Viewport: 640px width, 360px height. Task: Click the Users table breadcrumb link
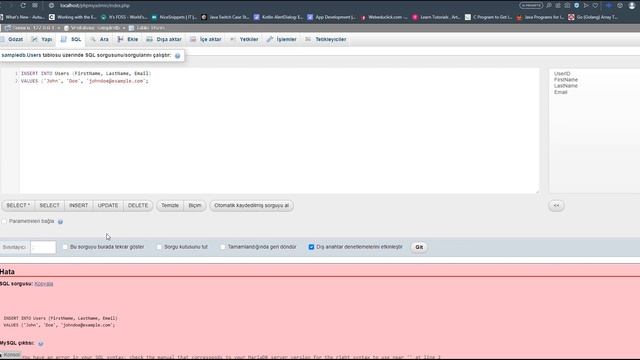pyautogui.click(x=147, y=28)
